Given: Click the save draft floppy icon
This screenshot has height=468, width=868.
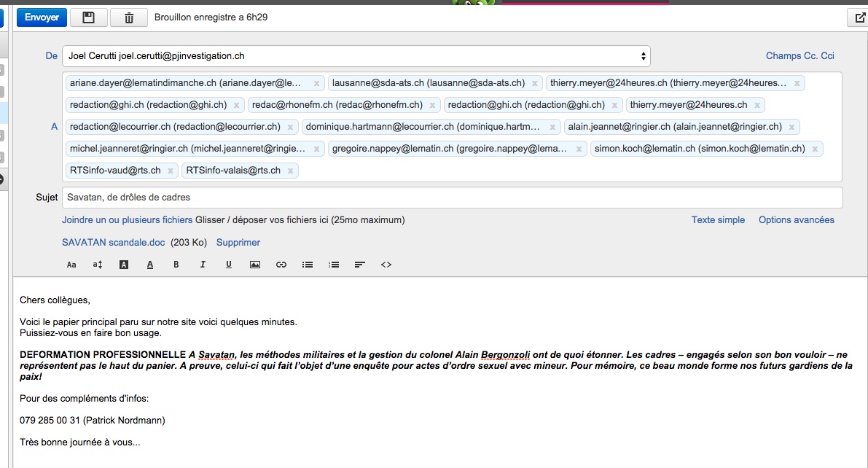Looking at the screenshot, I should (x=89, y=17).
